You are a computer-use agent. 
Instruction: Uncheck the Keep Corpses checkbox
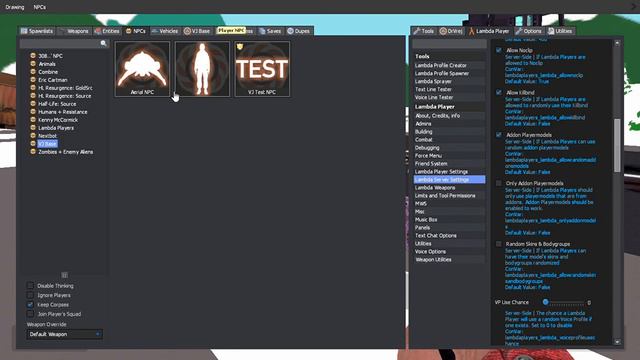click(x=30, y=304)
